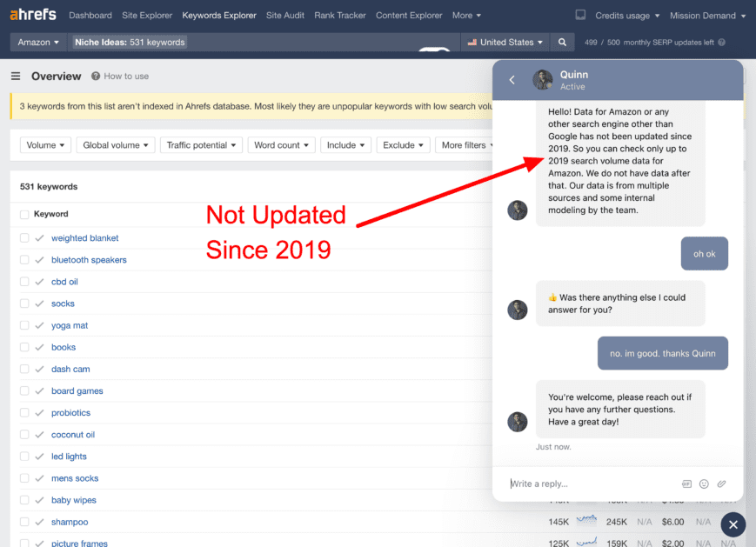Open the Exclude filter dropdown
The width and height of the screenshot is (756, 547).
(403, 145)
